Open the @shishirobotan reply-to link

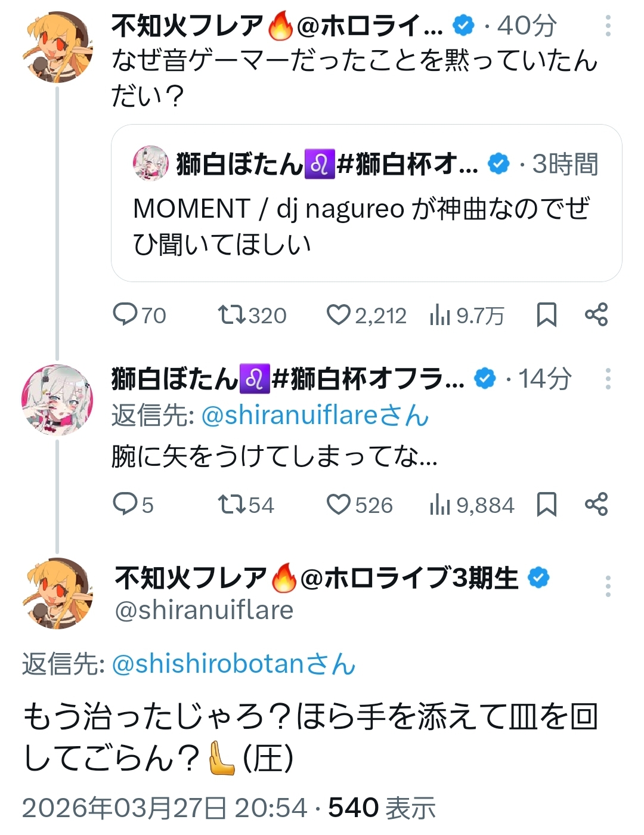(233, 664)
